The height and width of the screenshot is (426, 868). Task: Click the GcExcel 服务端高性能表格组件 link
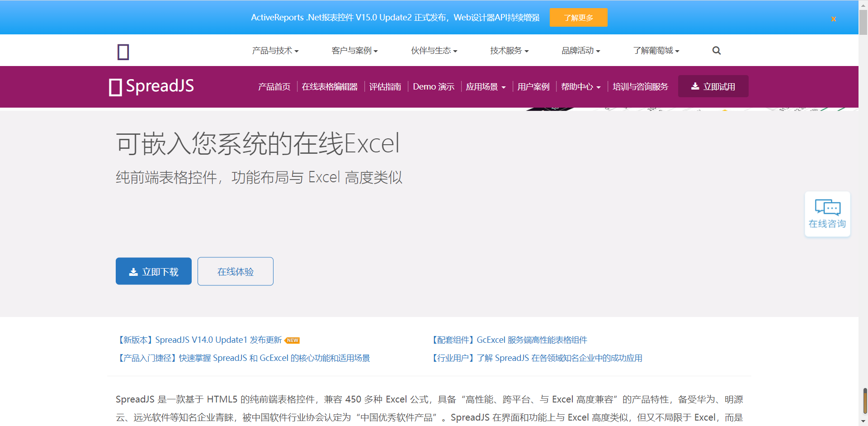click(509, 340)
